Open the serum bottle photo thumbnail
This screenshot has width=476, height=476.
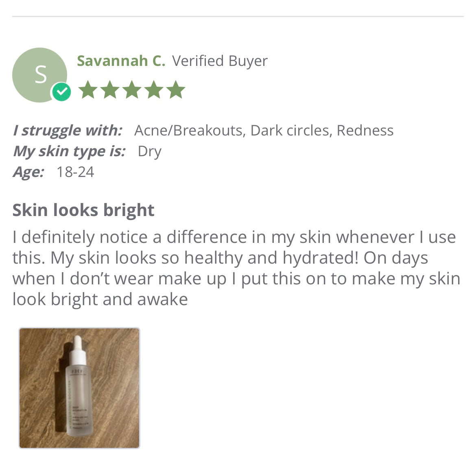(79, 388)
